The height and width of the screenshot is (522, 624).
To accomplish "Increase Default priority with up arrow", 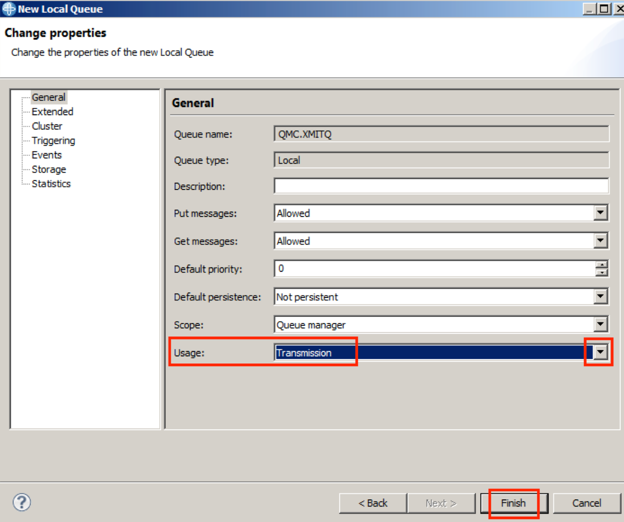I will (602, 265).
